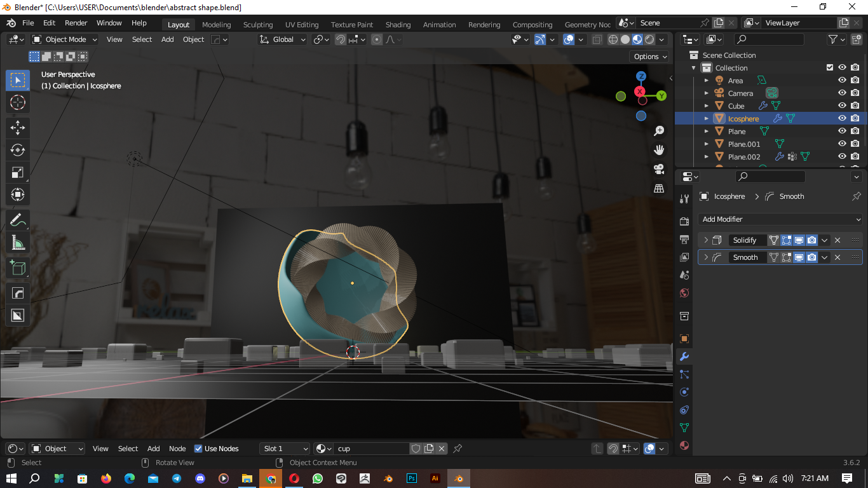
Task: Open the Scene properties tab
Action: pyautogui.click(x=684, y=275)
